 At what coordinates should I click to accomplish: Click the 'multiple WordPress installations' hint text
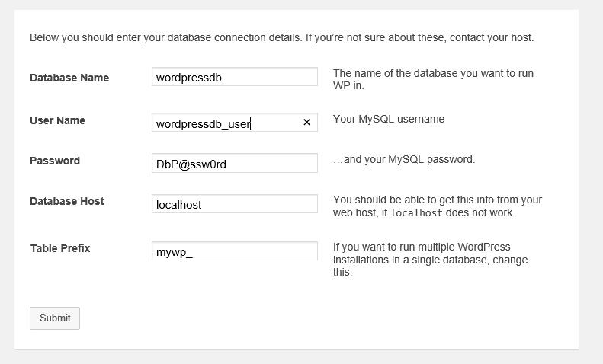pyautogui.click(x=430, y=259)
